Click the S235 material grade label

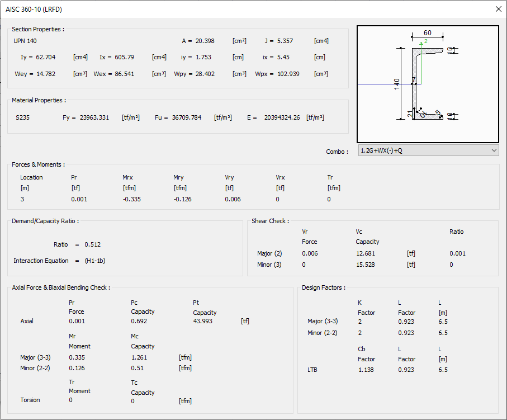(23, 117)
